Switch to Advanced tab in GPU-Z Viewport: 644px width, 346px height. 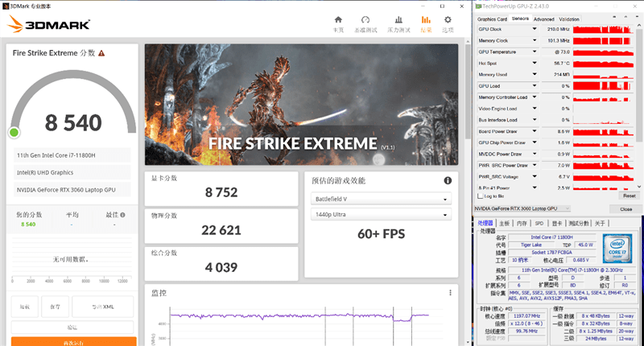[x=544, y=19]
